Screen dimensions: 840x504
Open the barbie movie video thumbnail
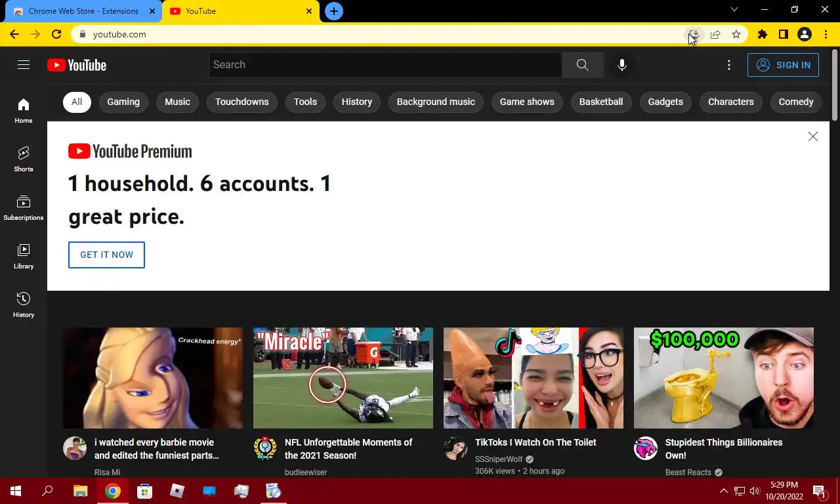pyautogui.click(x=153, y=378)
